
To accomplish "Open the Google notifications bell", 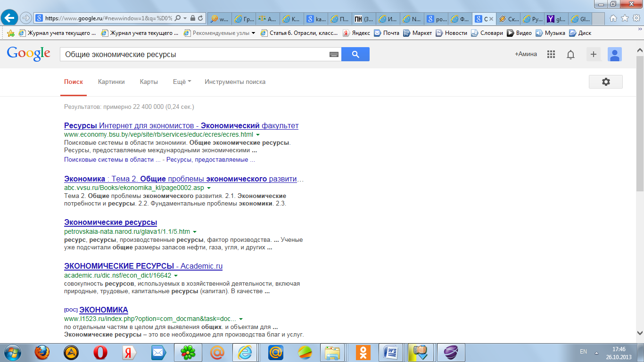I will click(x=570, y=55).
